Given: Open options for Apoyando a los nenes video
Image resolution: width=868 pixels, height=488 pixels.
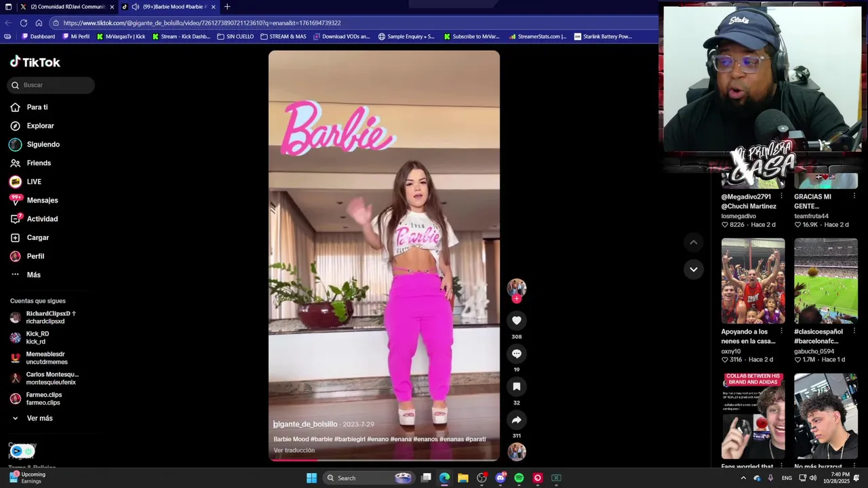Looking at the screenshot, I should 781,331.
